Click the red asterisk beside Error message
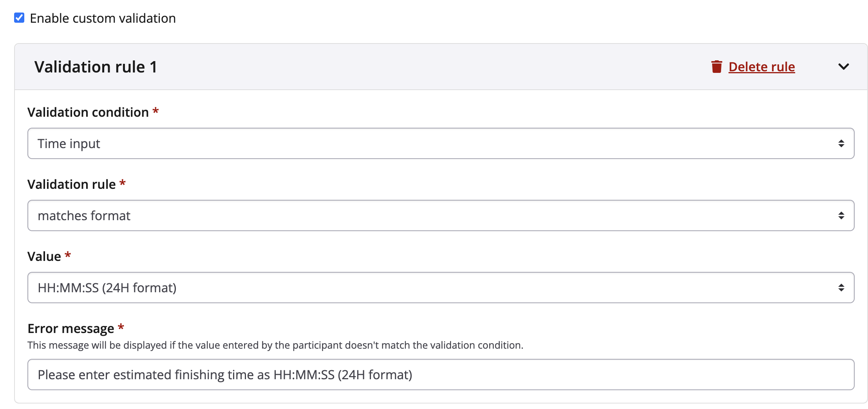 pyautogui.click(x=121, y=327)
